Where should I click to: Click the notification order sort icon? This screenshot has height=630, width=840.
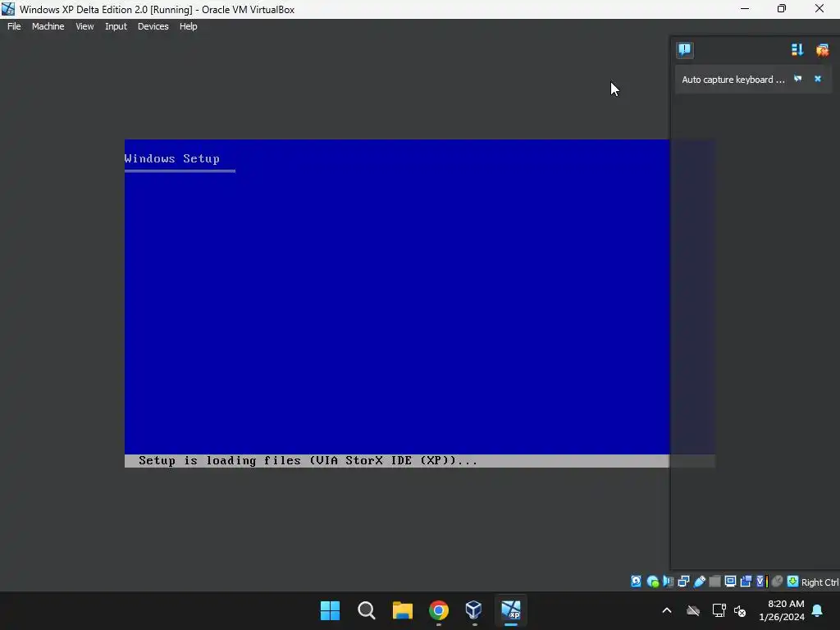[797, 50]
